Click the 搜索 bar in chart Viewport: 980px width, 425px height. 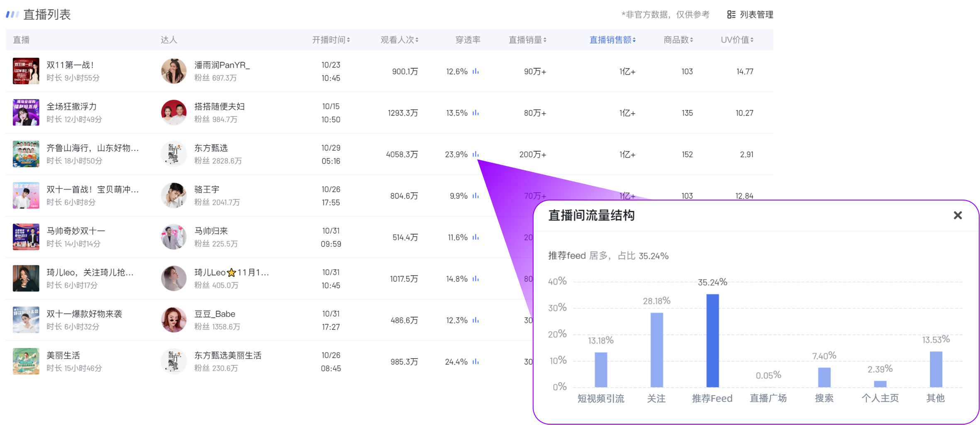click(824, 377)
